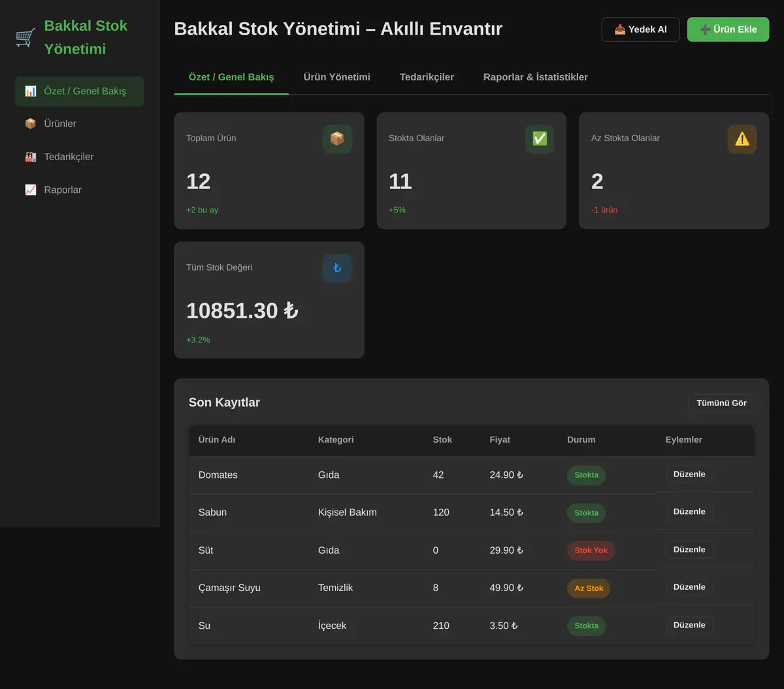This screenshot has width=784, height=689.
Task: Open the Özet / Genel Bakış tab
Action: tap(231, 77)
